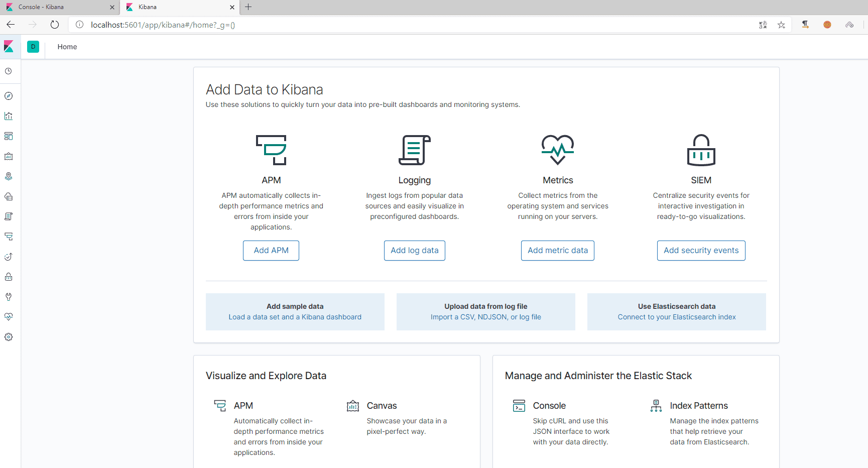Reload the page with browser refresh
This screenshot has height=468, width=868.
point(55,25)
